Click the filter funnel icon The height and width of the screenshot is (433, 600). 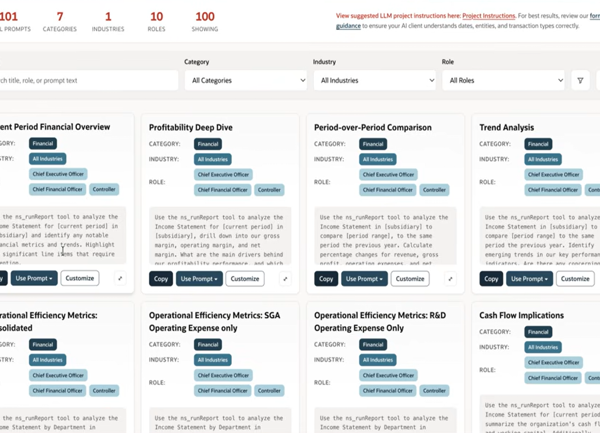click(580, 81)
